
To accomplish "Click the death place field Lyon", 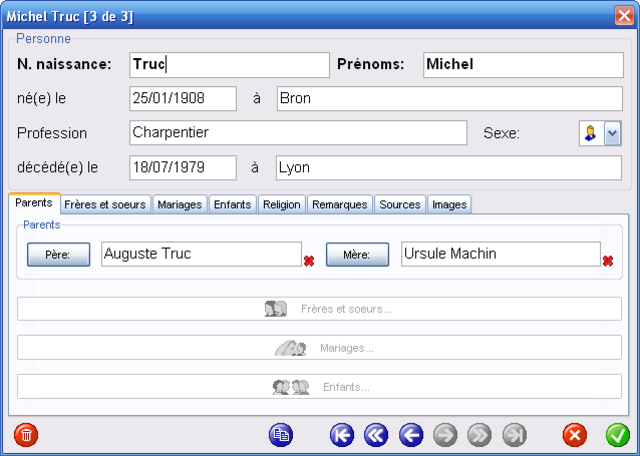I will [449, 167].
